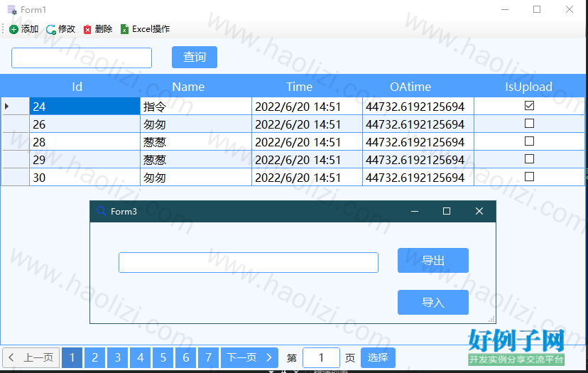Check IsUpload for row 29

(x=529, y=159)
